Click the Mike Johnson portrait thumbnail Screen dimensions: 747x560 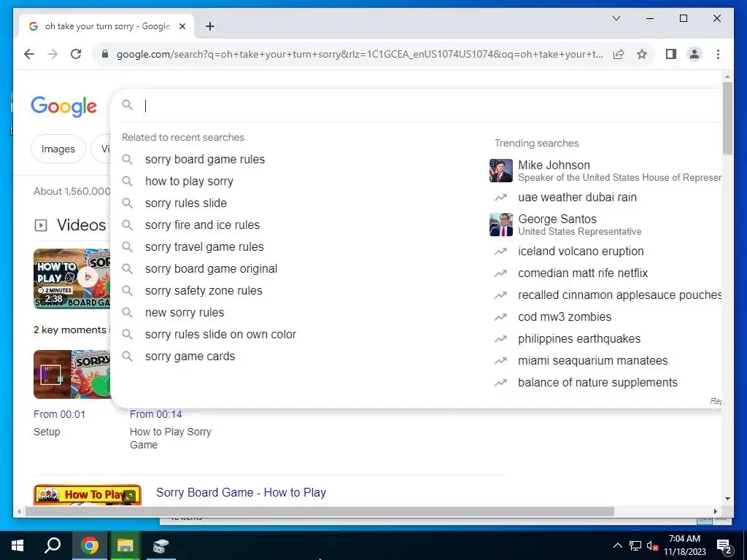[x=500, y=171]
